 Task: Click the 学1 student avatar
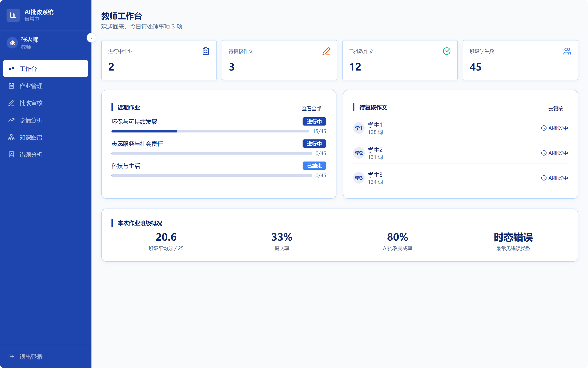coord(359,128)
